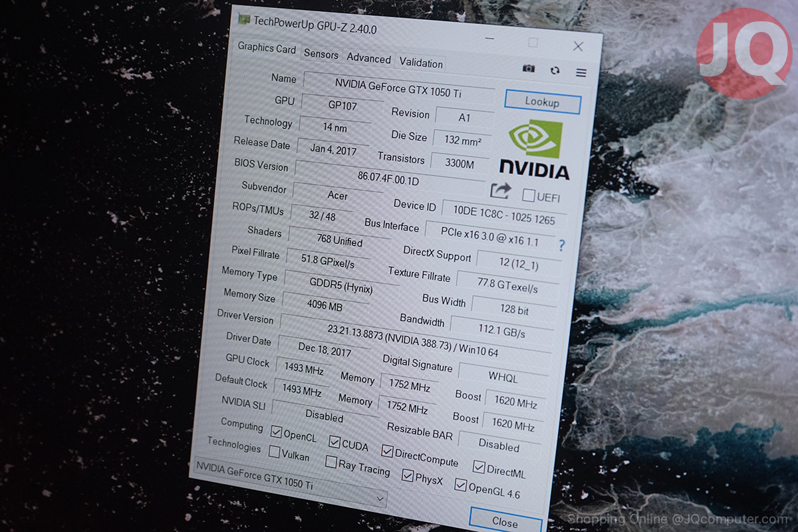Click the Texture Fillrate field 77.8 GTexel/s
The image size is (798, 532).
tap(507, 285)
